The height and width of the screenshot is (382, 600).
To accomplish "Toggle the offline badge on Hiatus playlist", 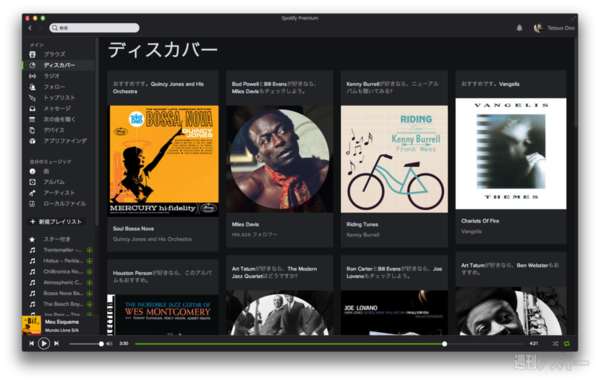I will (x=90, y=261).
